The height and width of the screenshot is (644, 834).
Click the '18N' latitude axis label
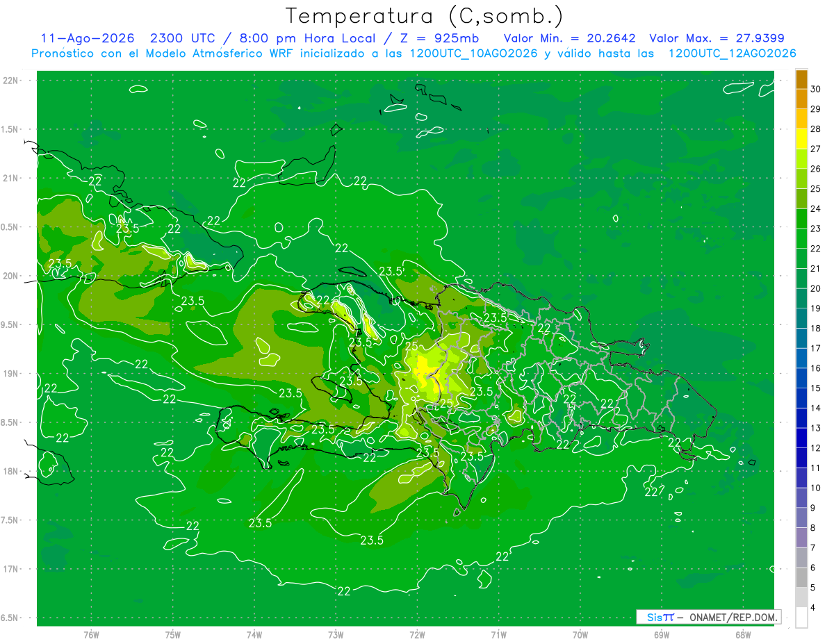pos(10,471)
